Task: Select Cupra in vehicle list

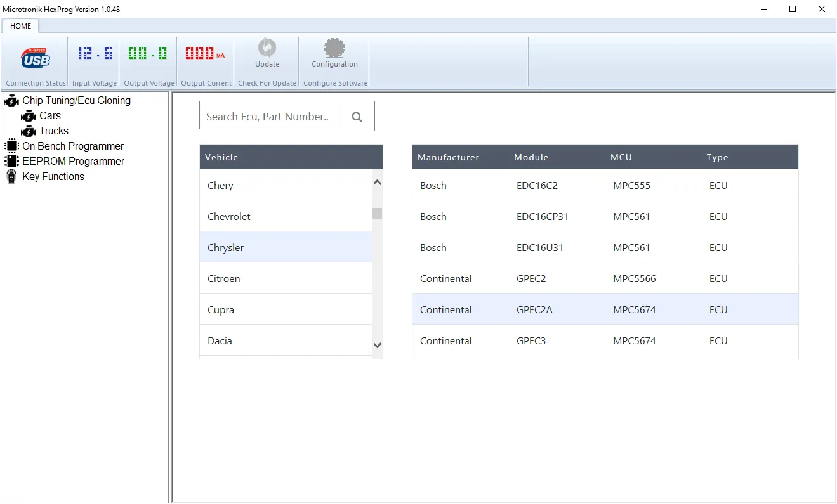Action: coord(286,309)
